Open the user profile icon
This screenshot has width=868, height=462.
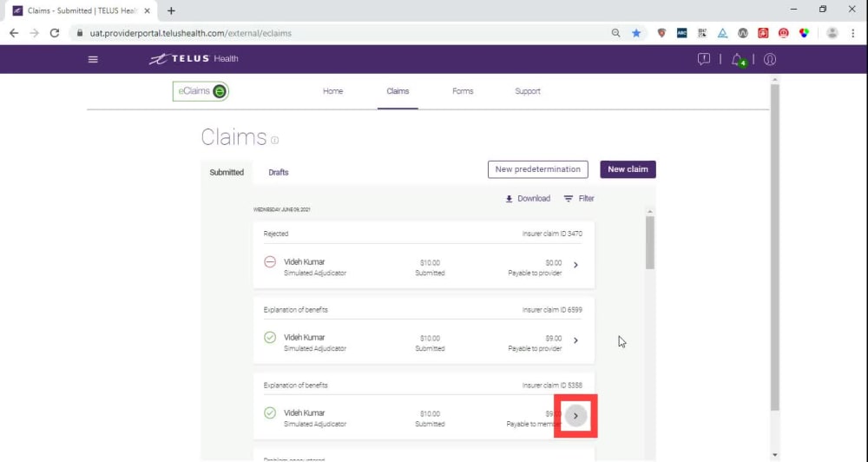[x=769, y=59]
